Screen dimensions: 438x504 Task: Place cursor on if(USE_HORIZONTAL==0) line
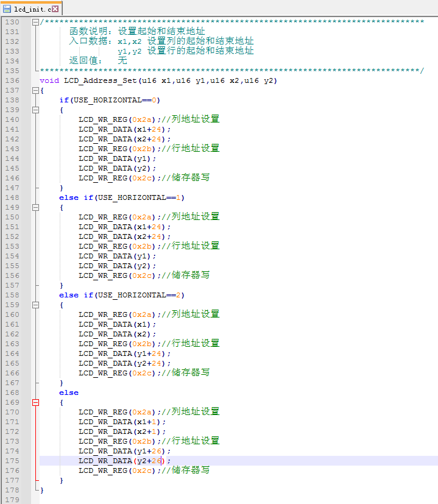pyautogui.click(x=110, y=101)
